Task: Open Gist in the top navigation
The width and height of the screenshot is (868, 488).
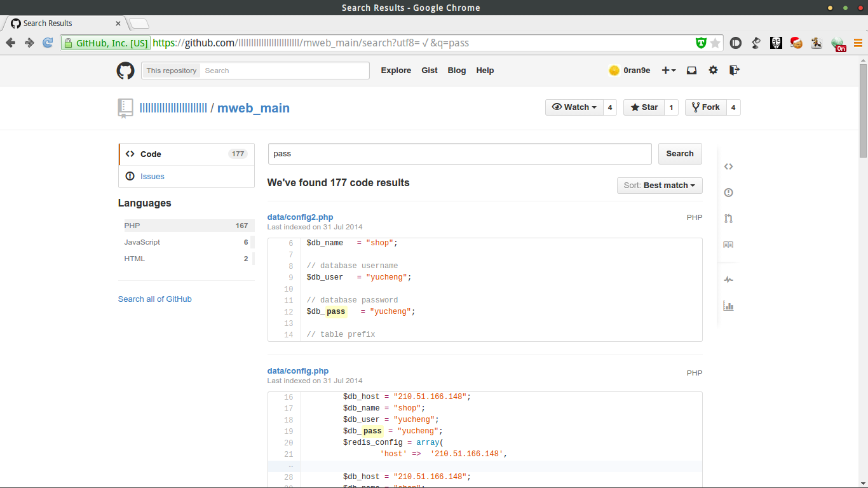Action: (430, 71)
